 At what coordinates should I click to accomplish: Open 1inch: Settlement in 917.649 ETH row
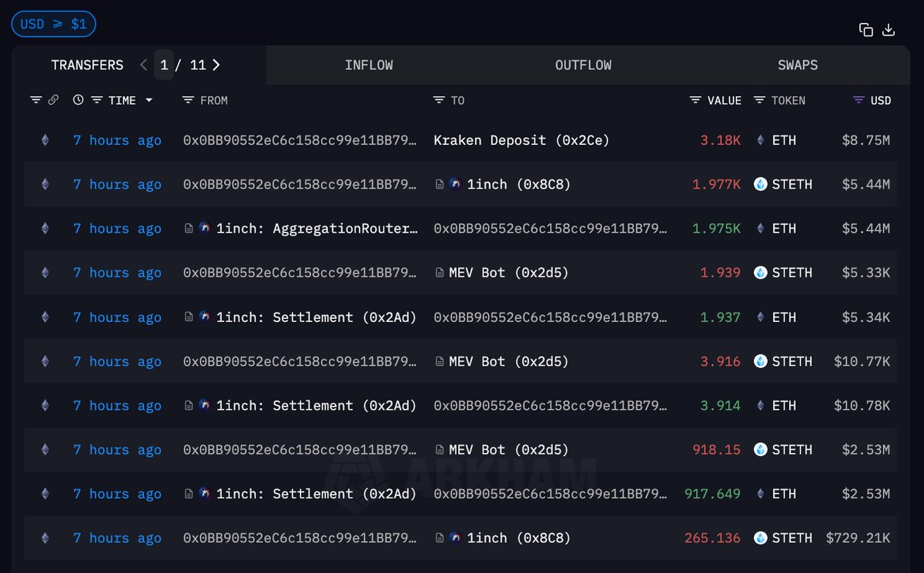click(316, 494)
